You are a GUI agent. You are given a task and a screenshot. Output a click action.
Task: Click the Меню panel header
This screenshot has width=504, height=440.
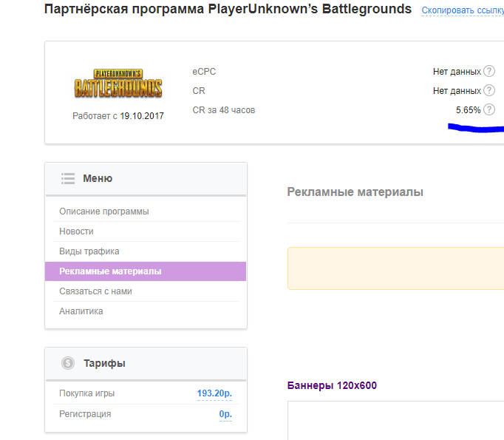[146, 178]
